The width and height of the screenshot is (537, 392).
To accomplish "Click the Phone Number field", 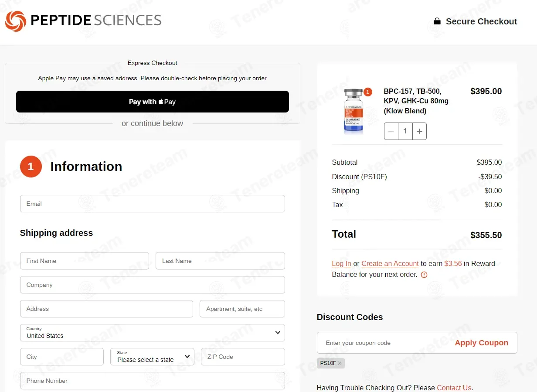I will (153, 381).
